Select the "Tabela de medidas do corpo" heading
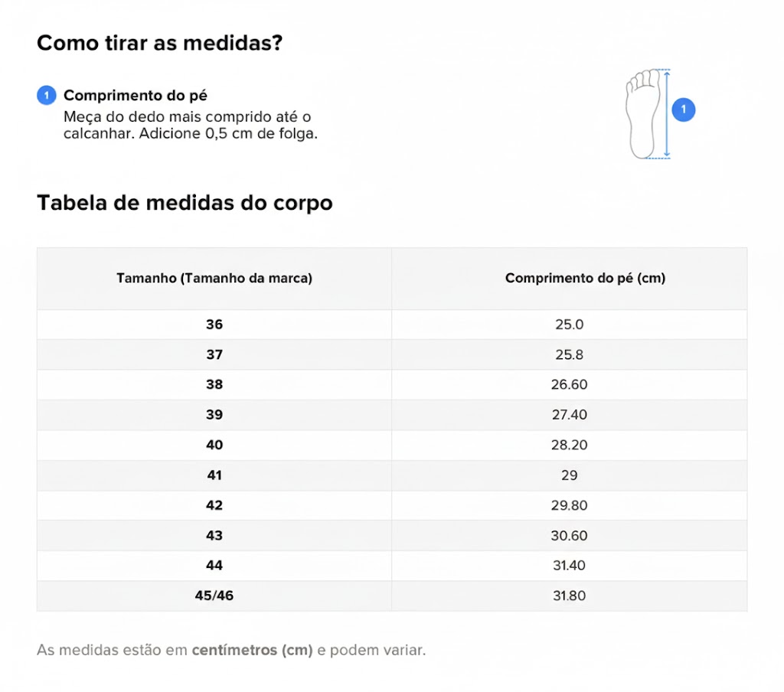Image resolution: width=784 pixels, height=692 pixels. click(x=185, y=203)
